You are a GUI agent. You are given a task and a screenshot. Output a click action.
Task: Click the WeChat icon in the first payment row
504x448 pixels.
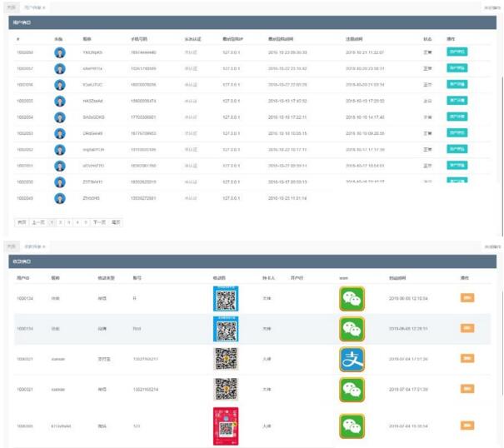[x=351, y=298]
